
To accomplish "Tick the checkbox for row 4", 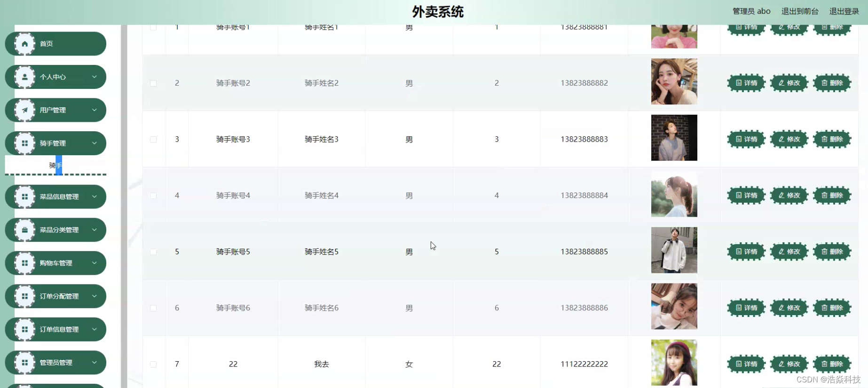I will pyautogui.click(x=153, y=196).
